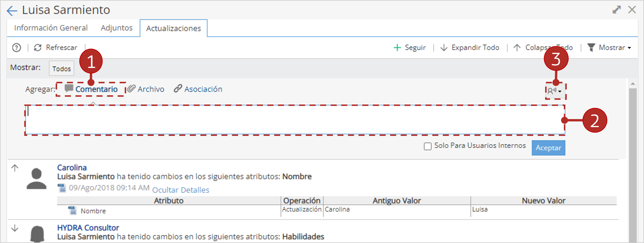Click the document icon beside 09/Ago/2018 date
Screen dimensions: 644x243
(x=62, y=188)
